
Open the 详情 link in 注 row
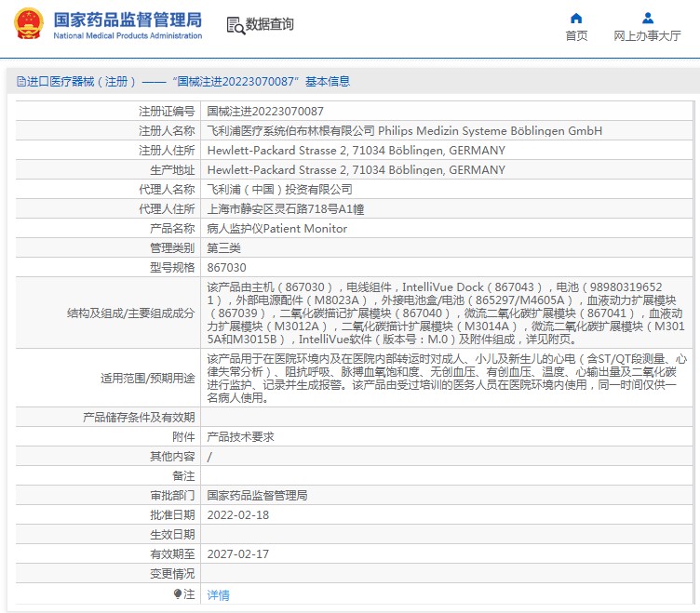[218, 594]
